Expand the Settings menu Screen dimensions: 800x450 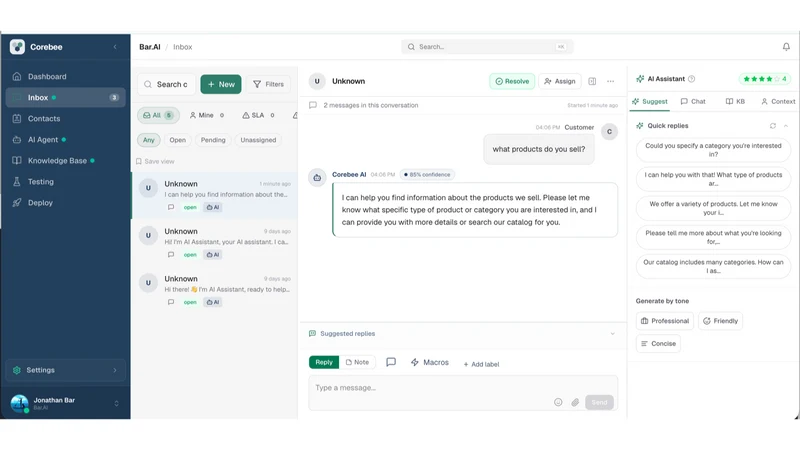coord(65,370)
